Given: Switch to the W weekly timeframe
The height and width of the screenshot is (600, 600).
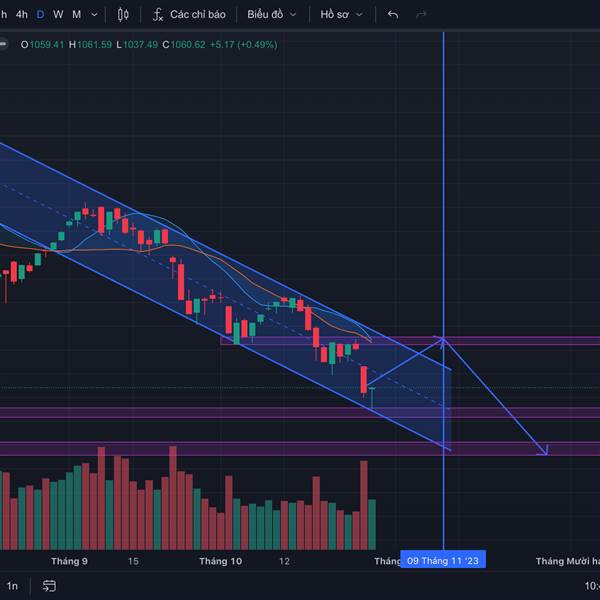Looking at the screenshot, I should tap(58, 15).
